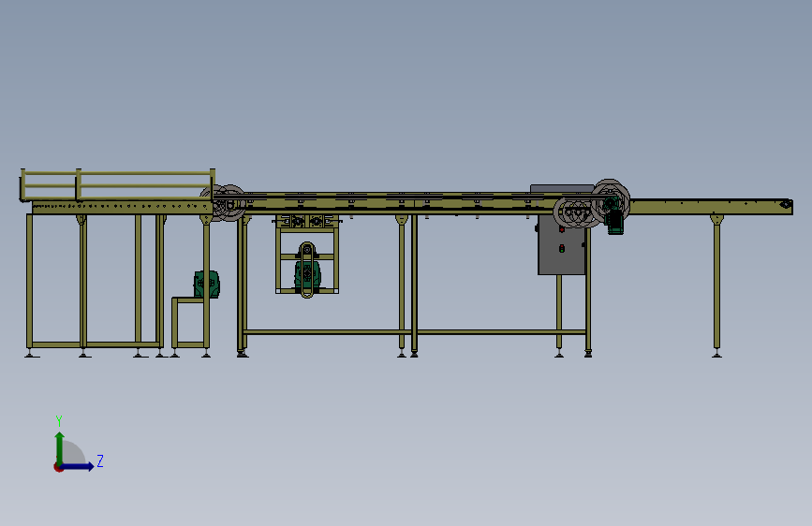
Task: Select the green motor on the low left stand
Action: [207, 285]
